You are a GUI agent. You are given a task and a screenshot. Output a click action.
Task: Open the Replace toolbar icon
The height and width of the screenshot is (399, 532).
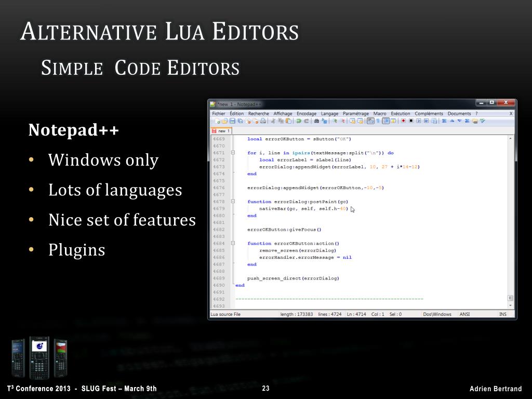(x=324, y=121)
